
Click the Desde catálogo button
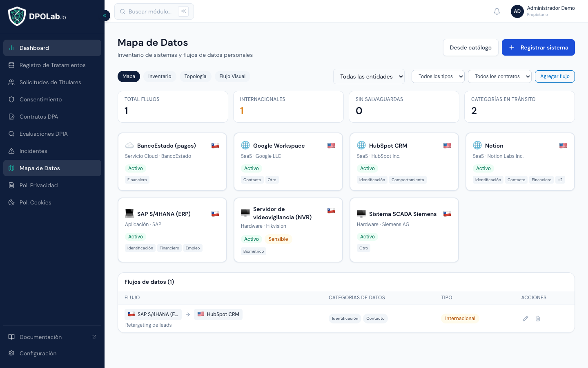coord(471,47)
